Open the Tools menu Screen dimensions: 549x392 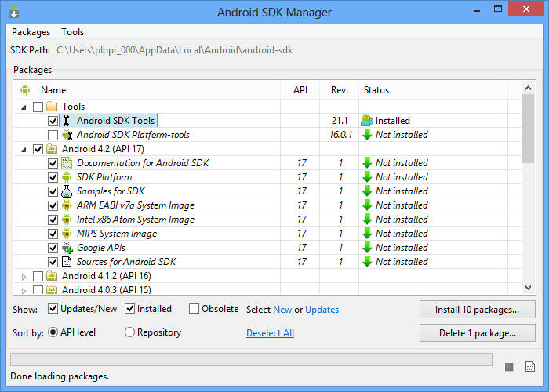pyautogui.click(x=72, y=32)
